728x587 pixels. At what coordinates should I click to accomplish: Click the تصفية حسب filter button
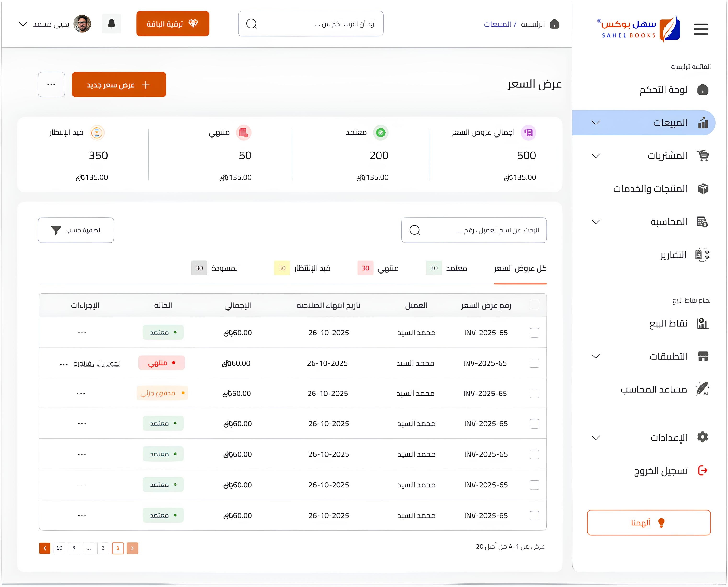(x=76, y=230)
